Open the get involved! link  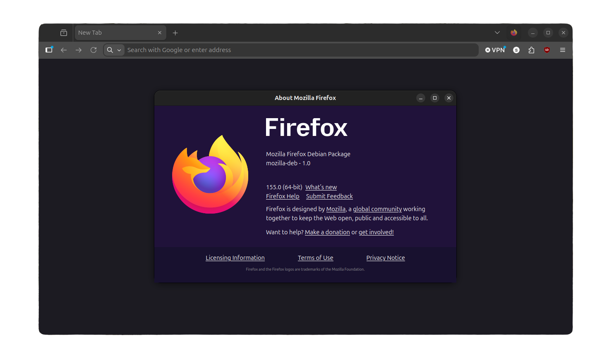pos(376,232)
